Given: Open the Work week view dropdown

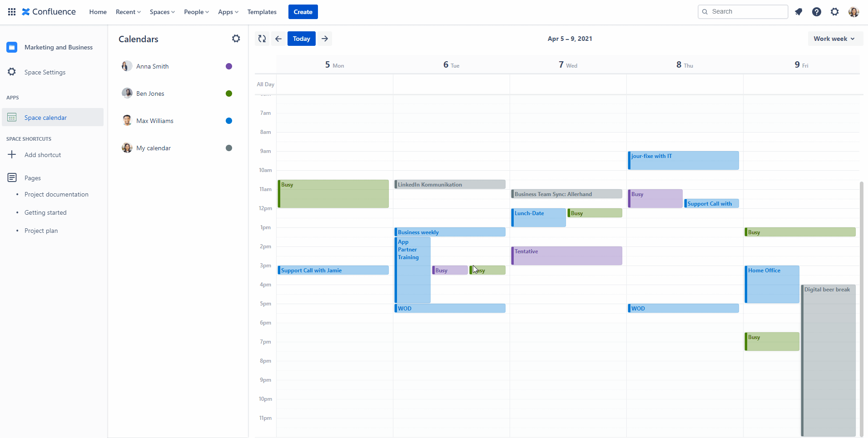Looking at the screenshot, I should click(x=834, y=39).
